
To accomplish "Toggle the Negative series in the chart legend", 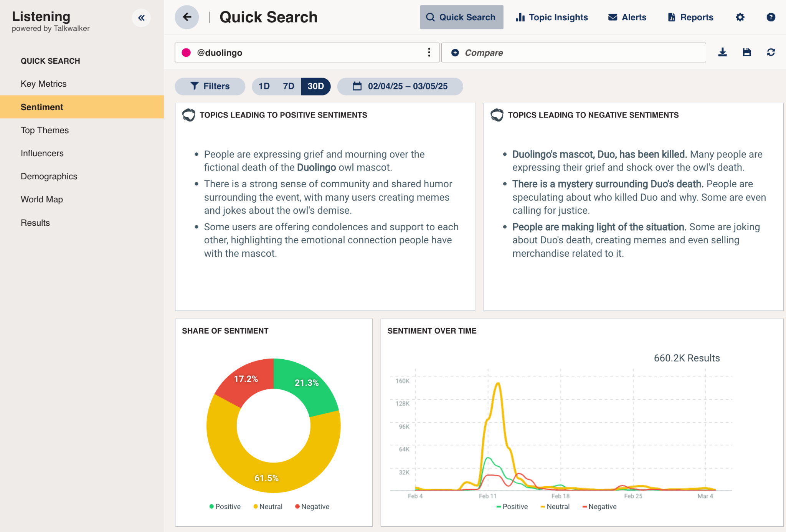I will 599,507.
